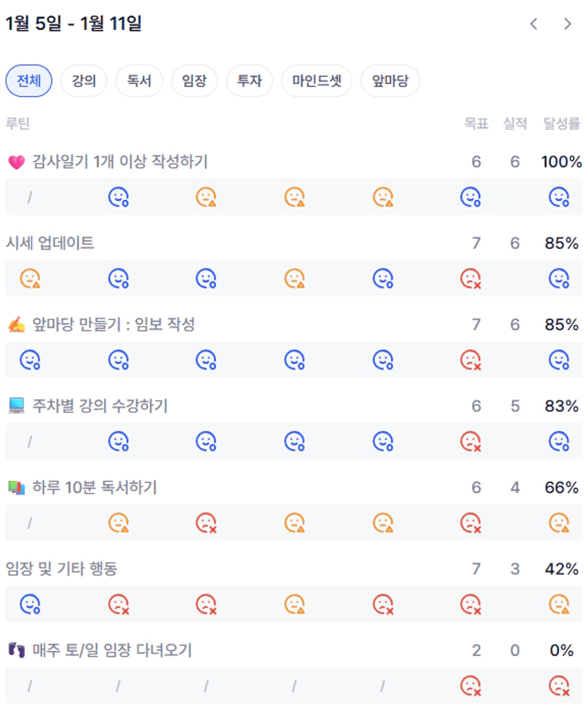Image resolution: width=588 pixels, height=725 pixels.
Task: Open the 시세 업데이트 routine
Action: [x=50, y=243]
